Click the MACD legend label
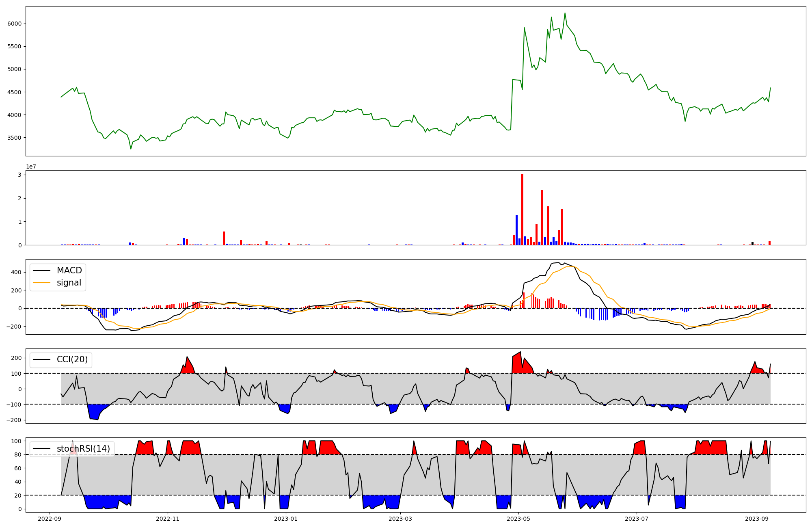 69,270
